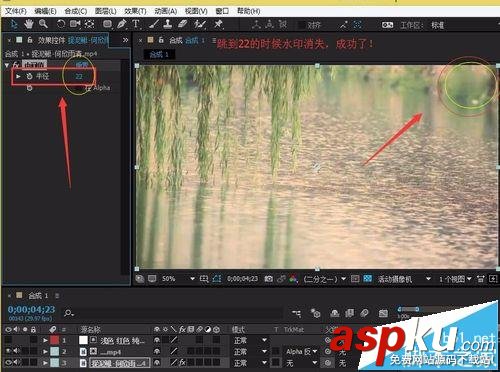
Task: Open the 效果(T) menu
Action: [135, 11]
